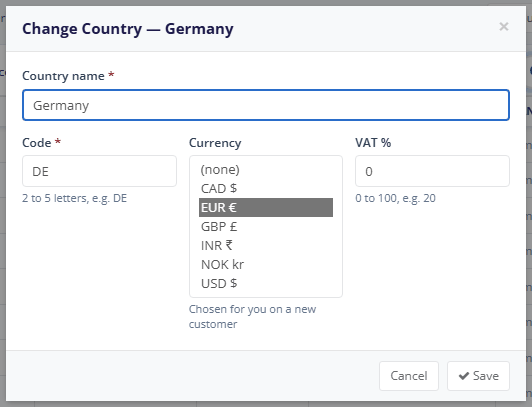Save the country with the checkmark button
Image resolution: width=532 pixels, height=407 pixels.
click(478, 376)
